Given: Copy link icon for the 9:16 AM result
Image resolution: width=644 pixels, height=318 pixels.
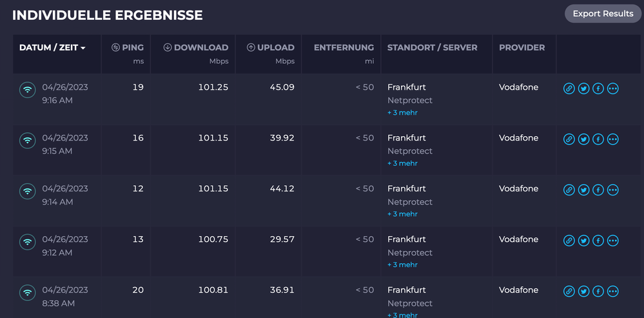Looking at the screenshot, I should tap(569, 88).
